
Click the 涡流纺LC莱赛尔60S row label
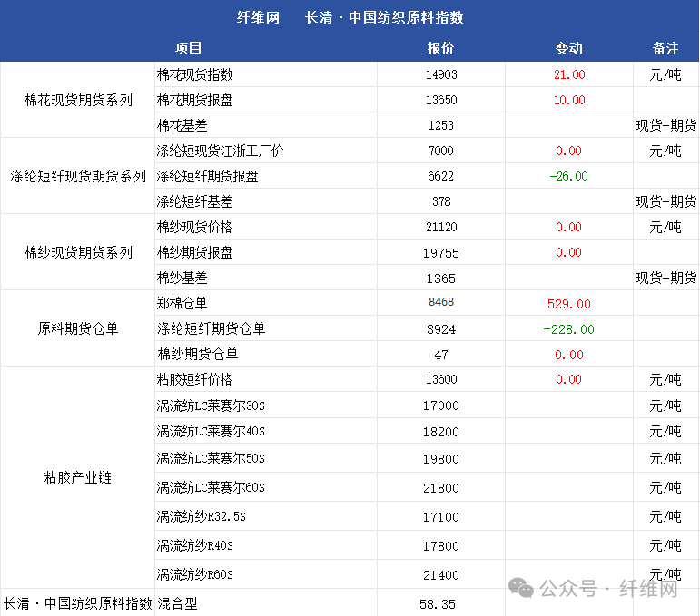pos(211,487)
